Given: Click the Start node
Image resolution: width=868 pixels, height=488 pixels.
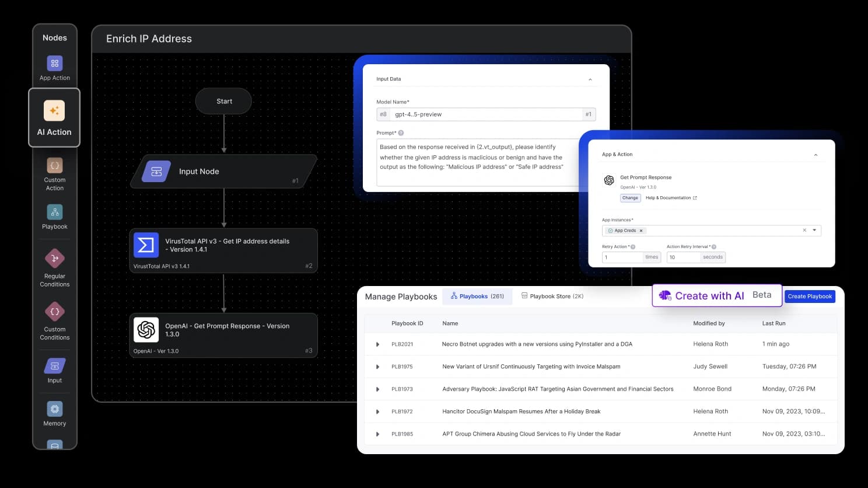Looking at the screenshot, I should point(224,101).
